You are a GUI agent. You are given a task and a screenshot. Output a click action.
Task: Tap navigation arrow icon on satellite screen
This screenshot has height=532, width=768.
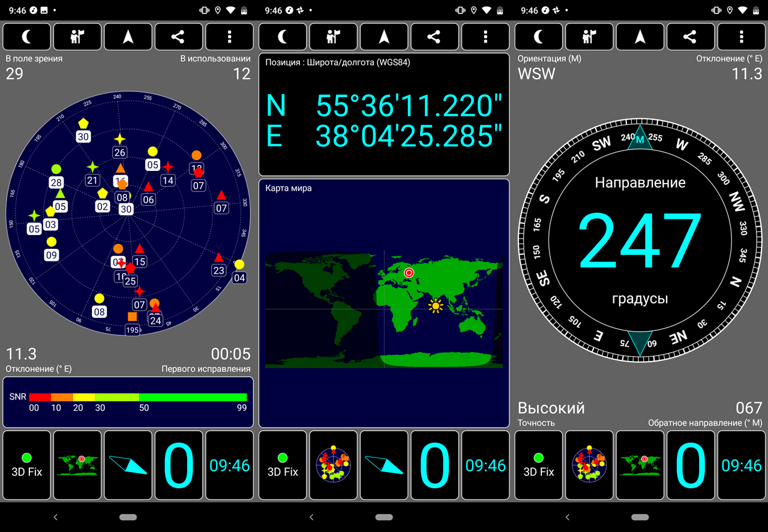[128, 37]
